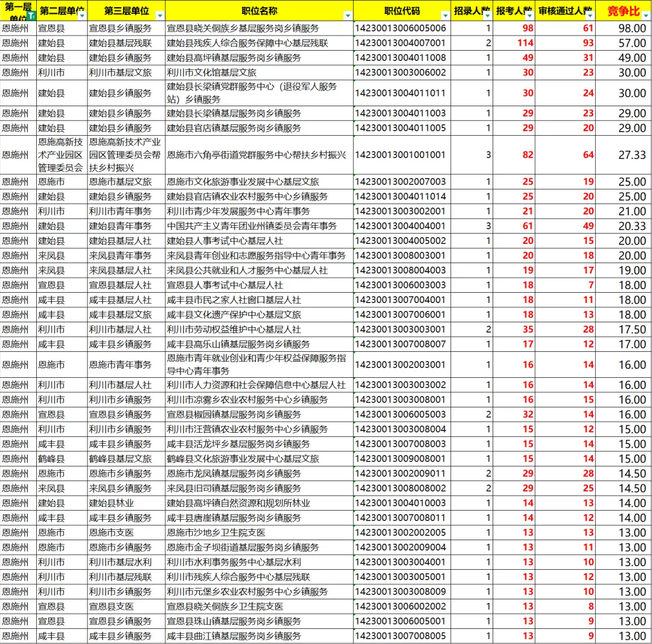Select cell 来凤县青年创业和志愿服务指导中心青年事务
The image size is (652, 644).
click(259, 256)
